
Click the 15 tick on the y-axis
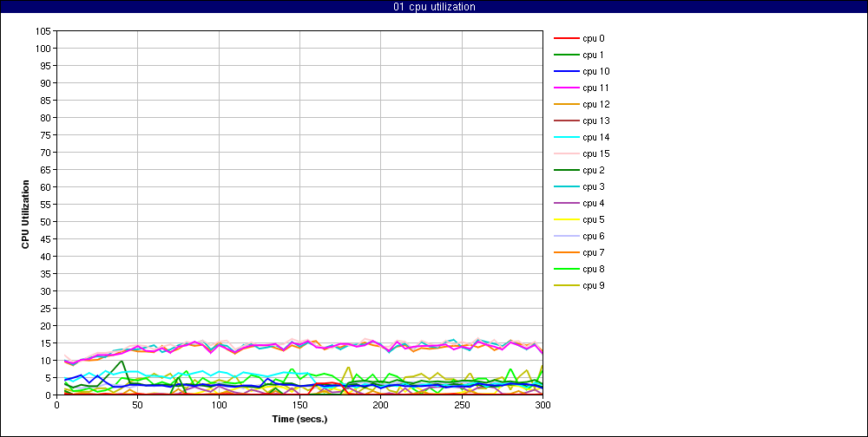tap(47, 343)
